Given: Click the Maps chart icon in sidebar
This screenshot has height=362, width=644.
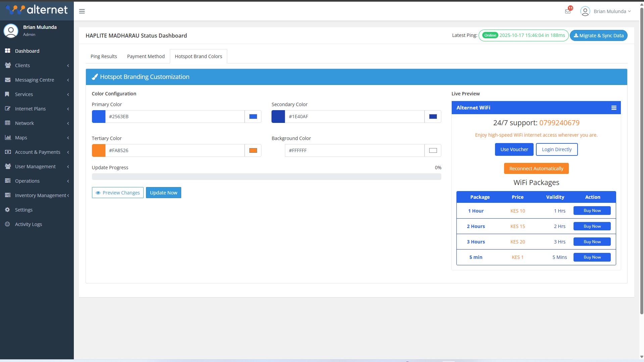Looking at the screenshot, I should [x=7, y=137].
